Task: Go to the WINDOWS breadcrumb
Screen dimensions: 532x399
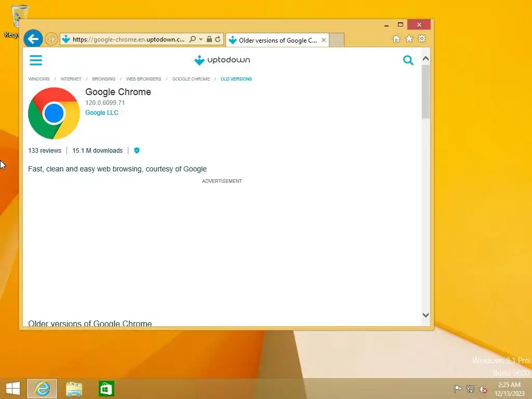Action: coord(39,79)
